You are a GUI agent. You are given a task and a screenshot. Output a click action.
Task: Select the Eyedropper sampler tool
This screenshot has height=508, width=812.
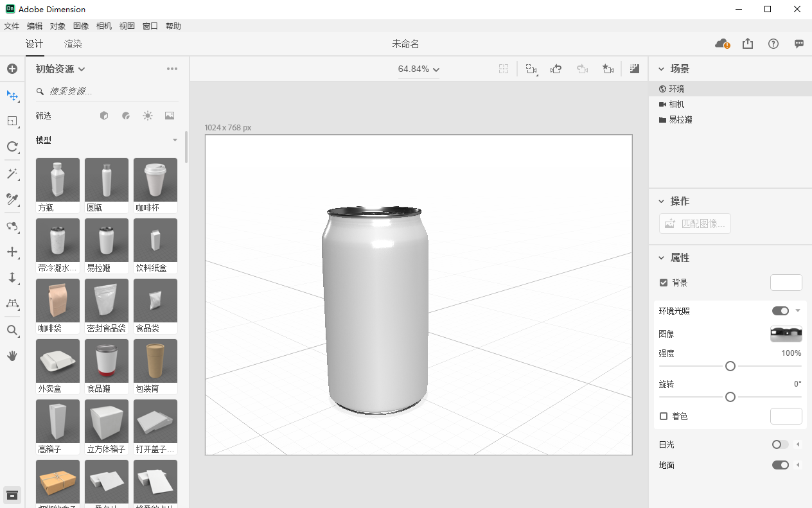[x=12, y=199]
